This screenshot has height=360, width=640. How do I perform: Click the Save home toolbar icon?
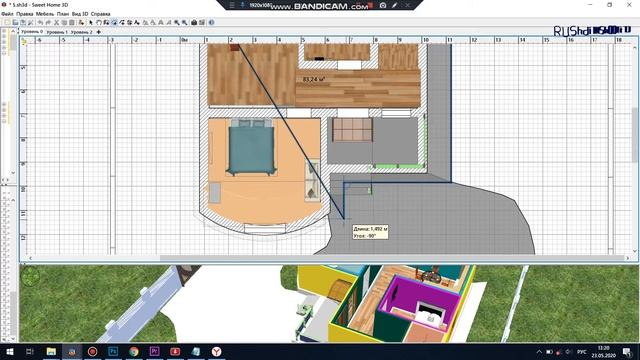[22, 22]
